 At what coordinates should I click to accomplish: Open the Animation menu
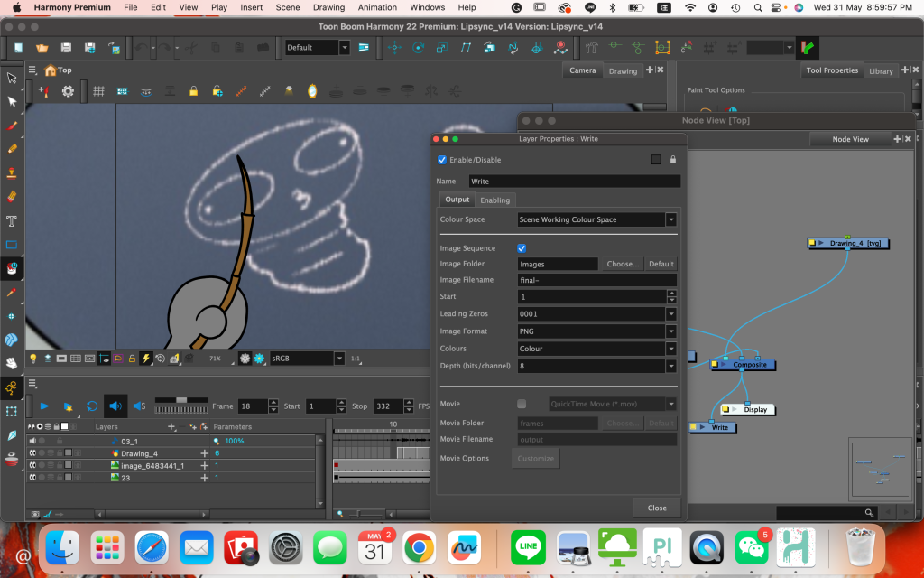pos(377,7)
